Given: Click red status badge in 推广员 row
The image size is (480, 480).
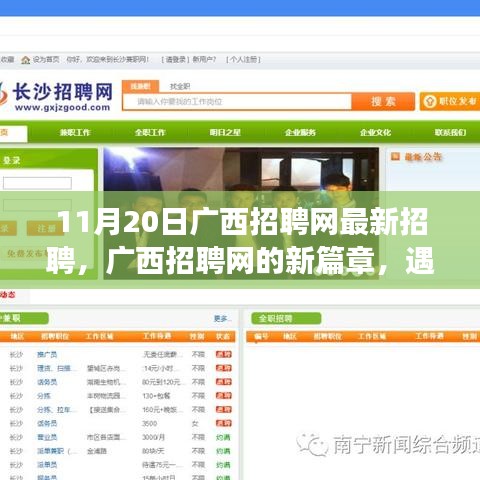Looking at the screenshot, I should pyautogui.click(x=223, y=354).
